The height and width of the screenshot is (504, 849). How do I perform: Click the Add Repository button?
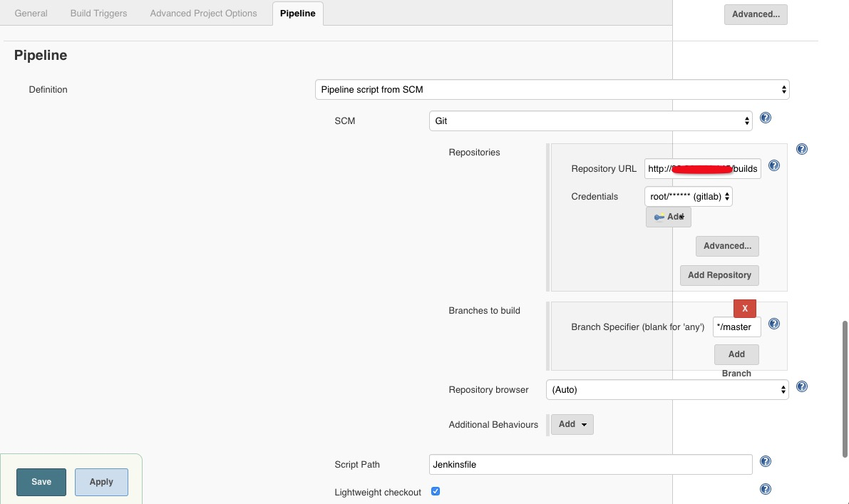[719, 275]
